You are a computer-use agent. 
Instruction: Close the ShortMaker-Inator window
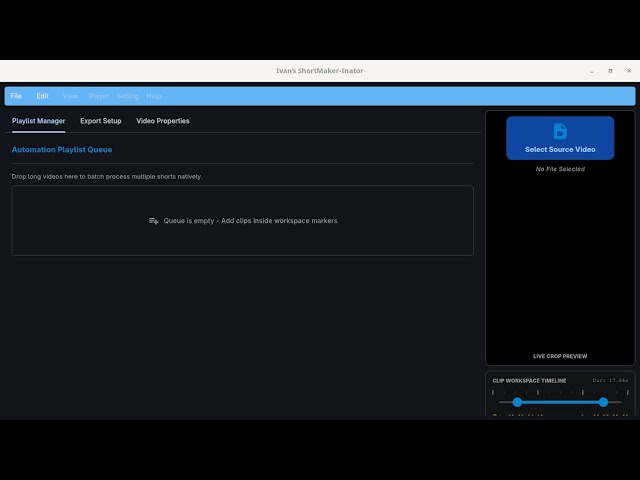click(x=629, y=71)
